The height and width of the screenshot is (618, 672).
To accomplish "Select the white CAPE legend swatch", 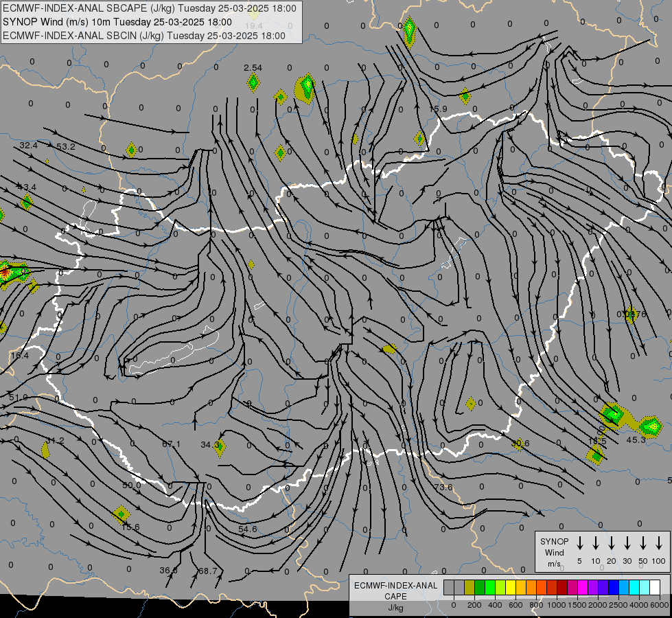I will (655, 587).
